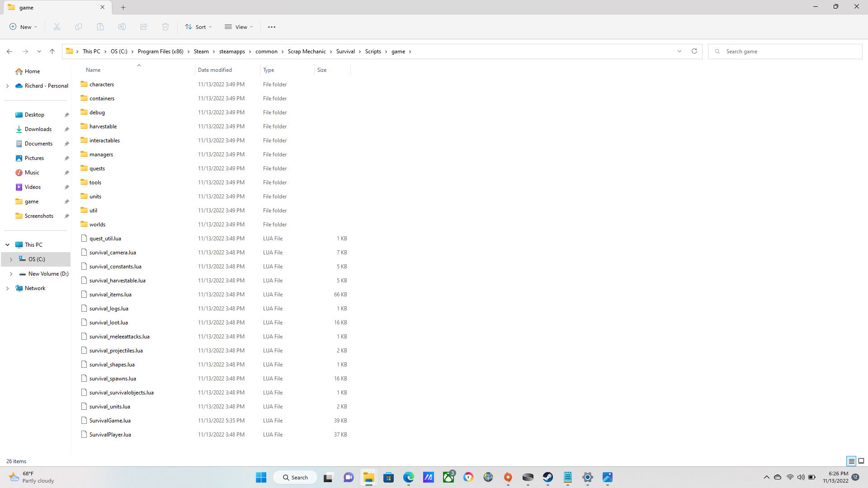868x488 pixels.
Task: Click the Cut scissors icon in toolbar
Action: point(57,27)
